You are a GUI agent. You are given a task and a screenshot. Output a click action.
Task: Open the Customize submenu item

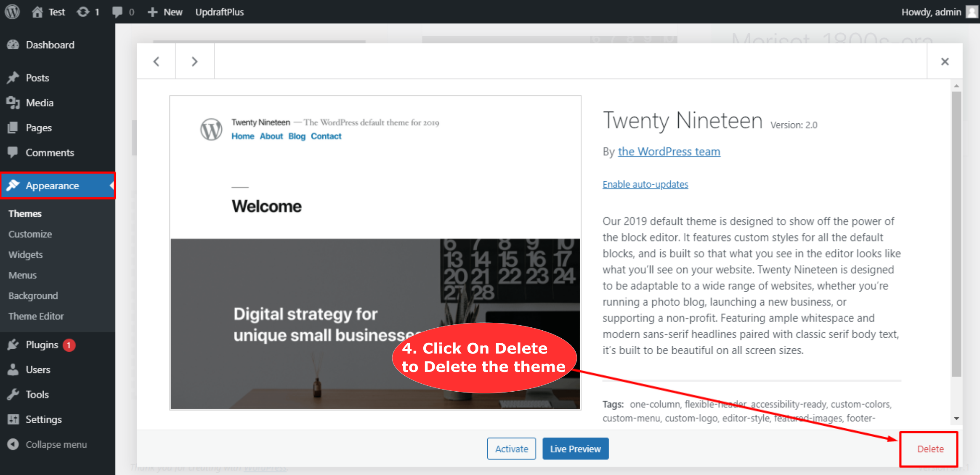tap(30, 234)
